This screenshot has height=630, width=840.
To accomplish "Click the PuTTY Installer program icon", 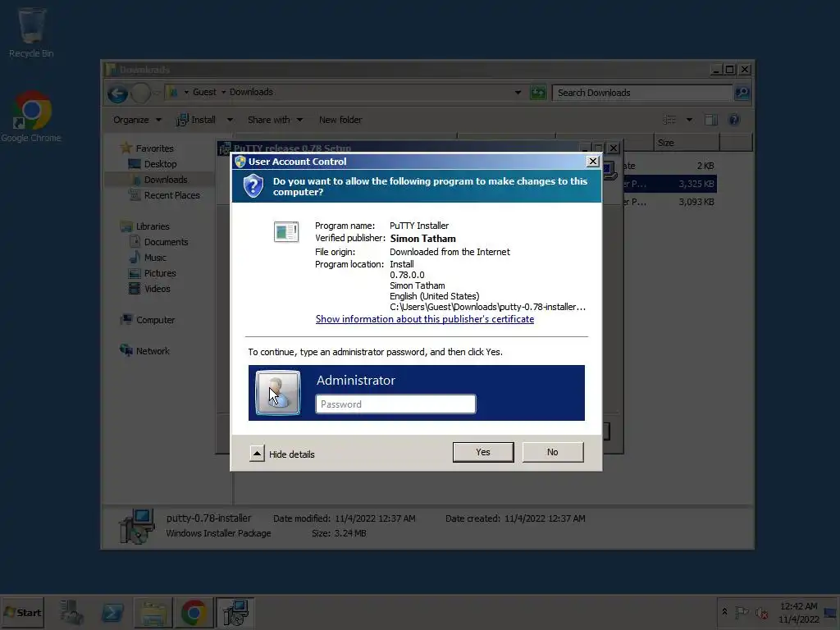I will point(286,232).
